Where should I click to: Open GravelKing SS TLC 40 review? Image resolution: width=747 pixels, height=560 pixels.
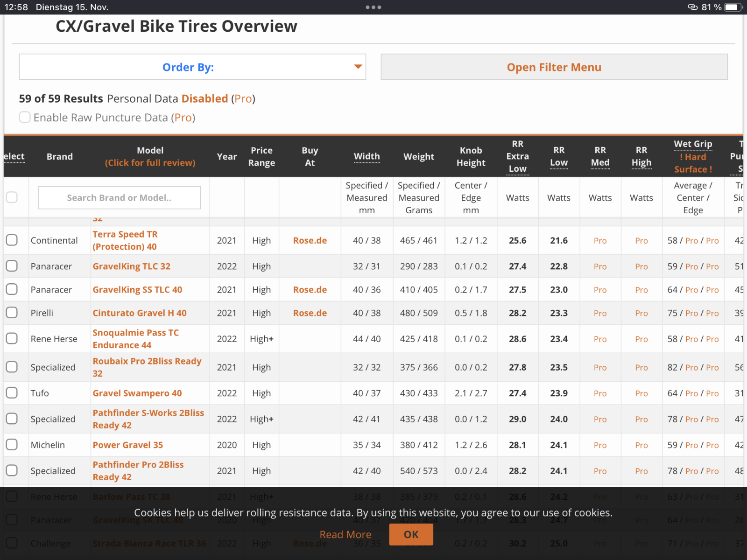[137, 289]
